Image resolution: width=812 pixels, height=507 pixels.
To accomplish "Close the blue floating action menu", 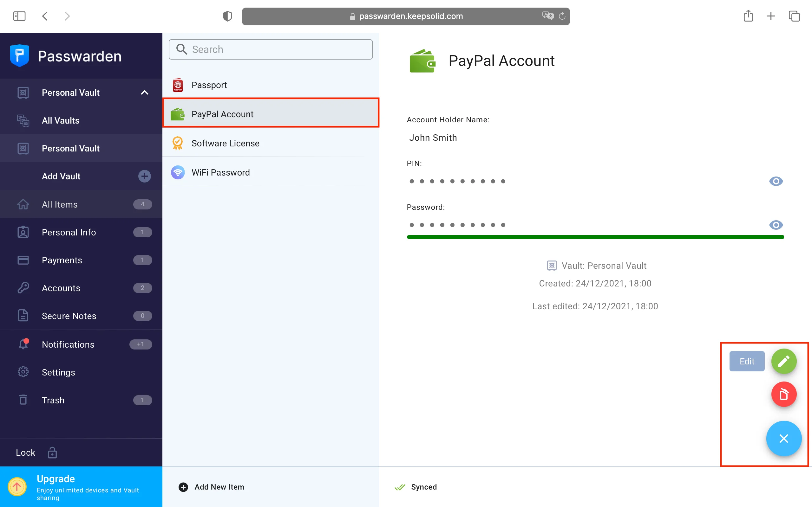I will 783,438.
